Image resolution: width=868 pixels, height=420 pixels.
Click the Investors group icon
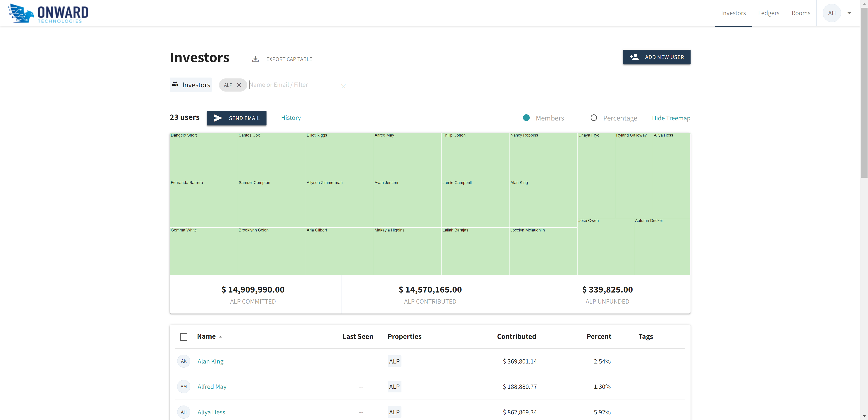pyautogui.click(x=175, y=84)
